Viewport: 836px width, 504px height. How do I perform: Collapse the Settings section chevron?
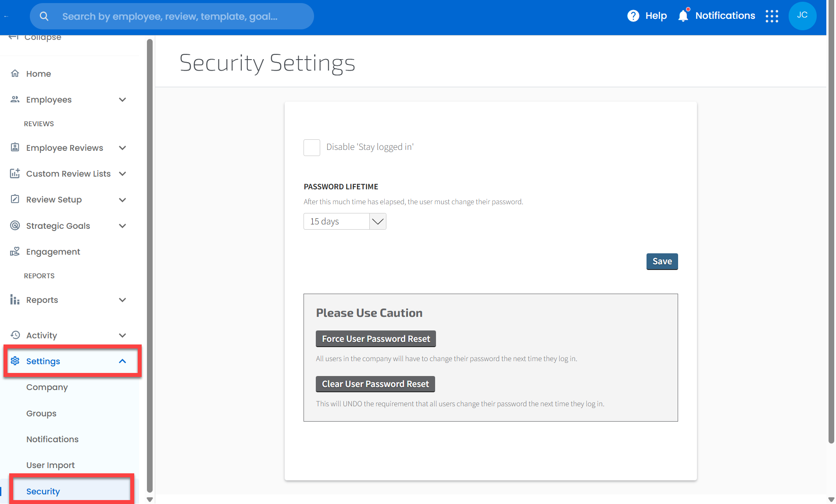click(x=122, y=362)
